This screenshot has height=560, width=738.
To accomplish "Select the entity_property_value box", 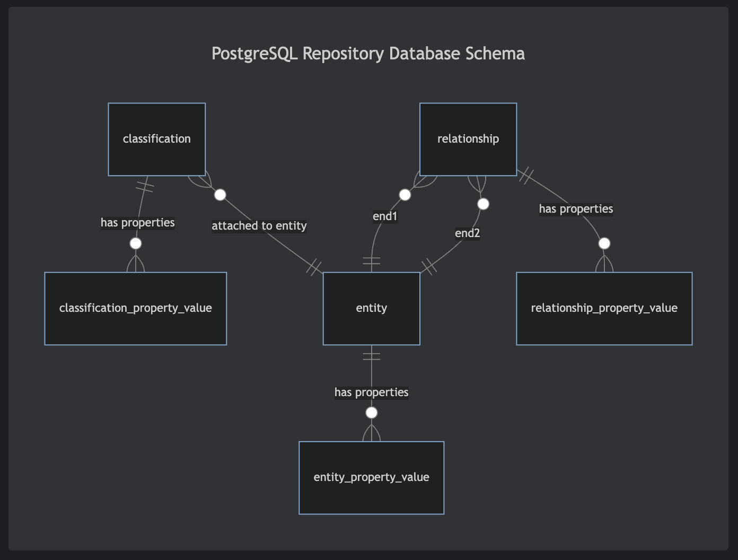I will [x=372, y=478].
